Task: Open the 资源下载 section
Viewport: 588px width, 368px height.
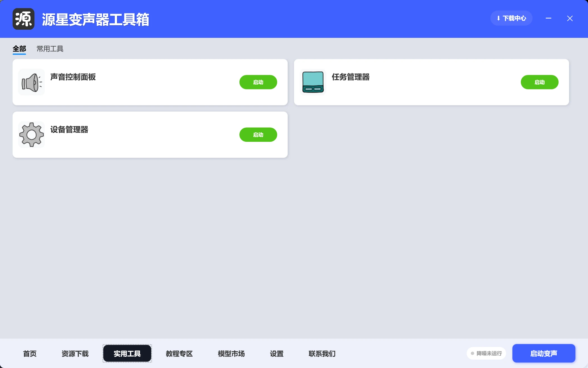Action: 75,353
